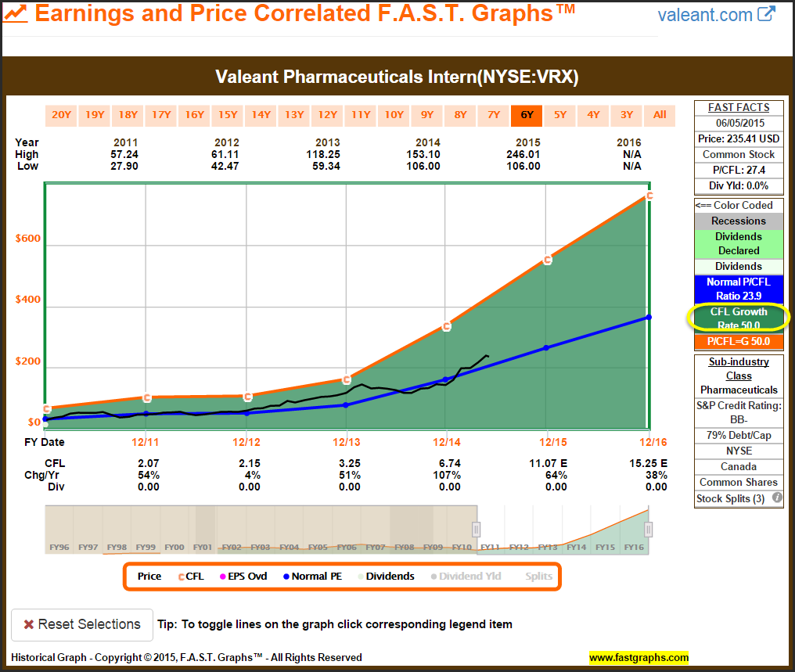This screenshot has height=672, width=795.
Task: Toggle EPS Ovd in the legend
Action: coord(243,577)
